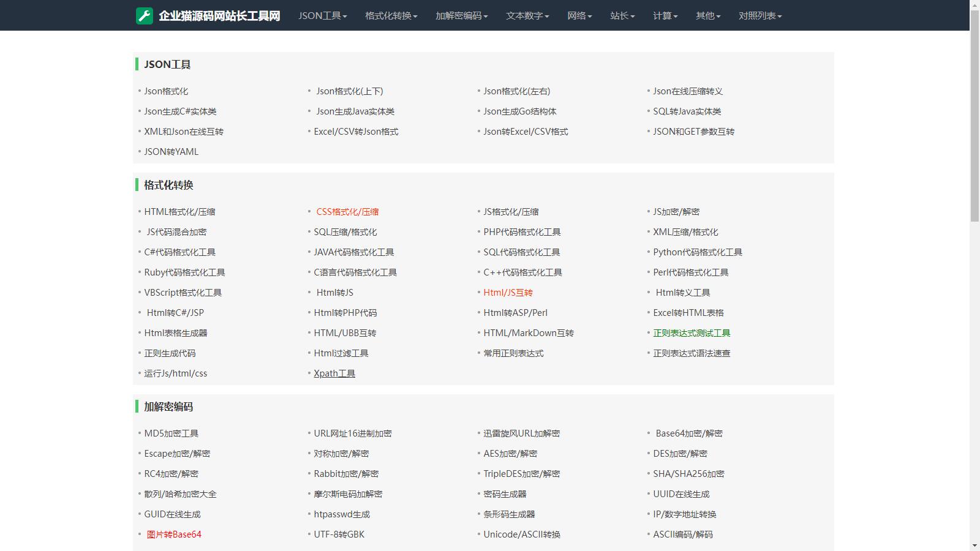Viewport: 980px width, 551px height.
Task: Open the JSON转YAML converter link
Action: 171,152
